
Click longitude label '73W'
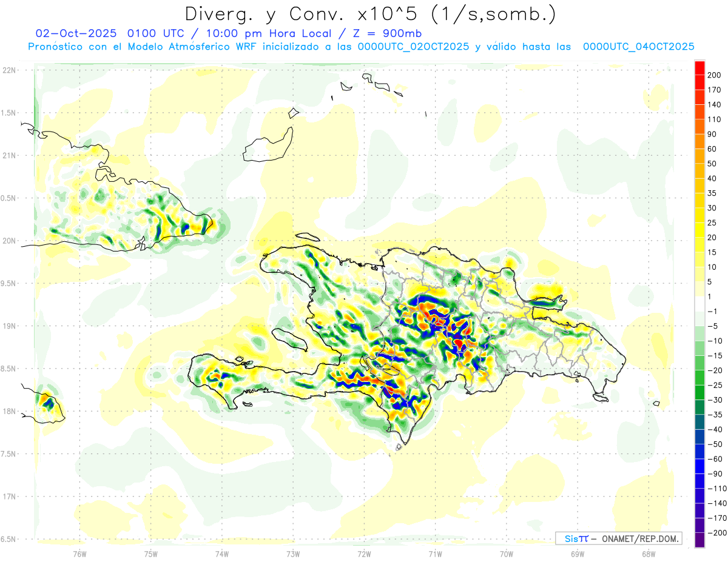coord(293,553)
